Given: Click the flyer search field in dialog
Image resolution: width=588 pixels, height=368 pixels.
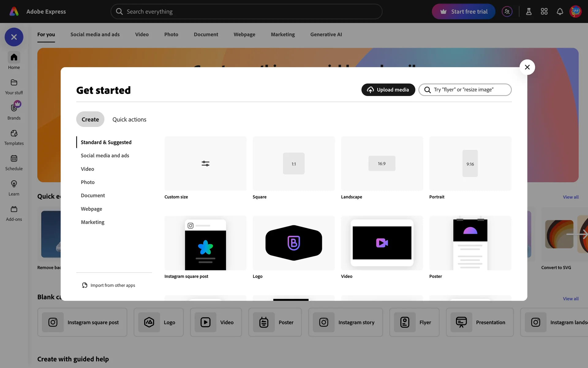Looking at the screenshot, I should pos(469,90).
